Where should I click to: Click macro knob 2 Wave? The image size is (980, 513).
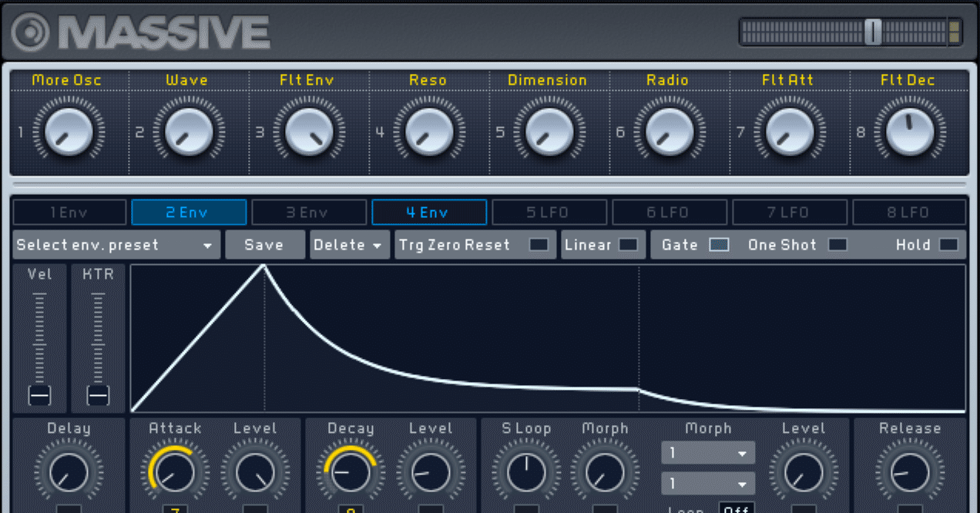[190, 132]
